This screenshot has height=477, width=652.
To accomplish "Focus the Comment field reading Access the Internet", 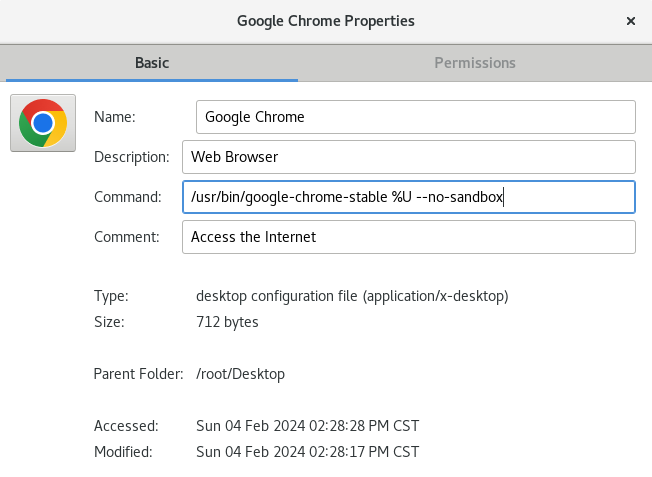I will (x=409, y=237).
